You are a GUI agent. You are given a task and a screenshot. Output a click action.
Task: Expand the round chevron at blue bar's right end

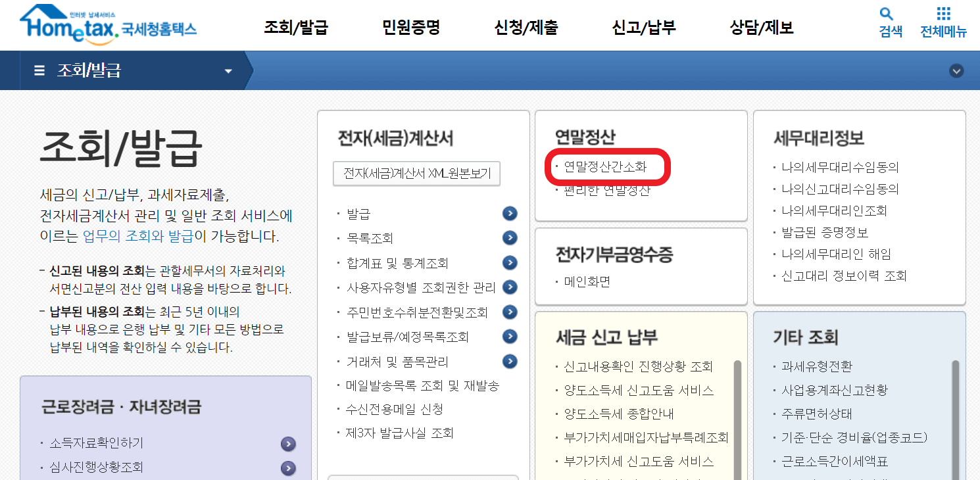coord(957,71)
